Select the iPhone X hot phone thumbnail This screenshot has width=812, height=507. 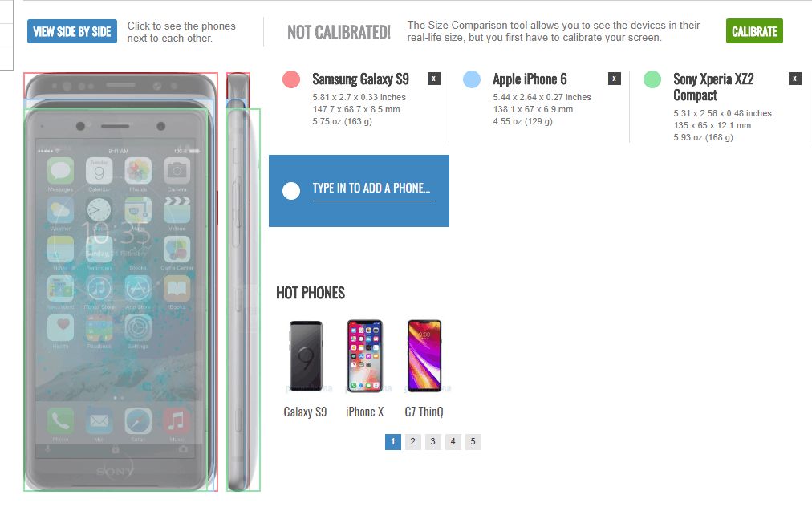coord(364,355)
